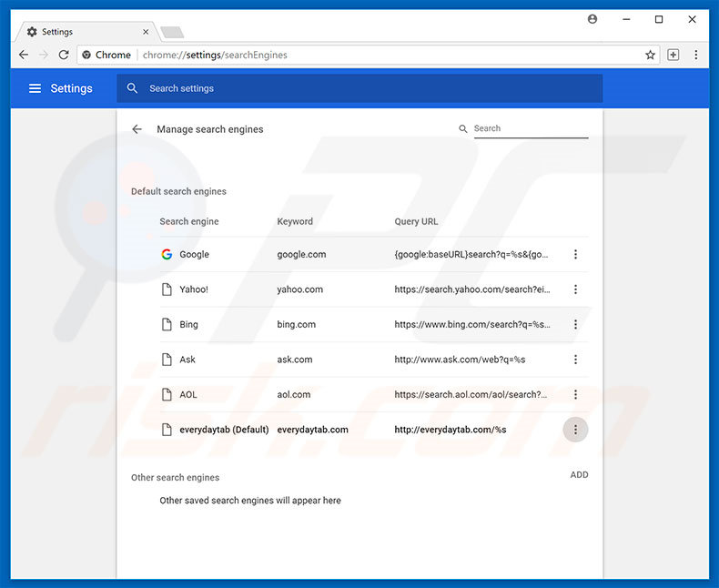
Task: Open the Settings hamburger menu
Action: [x=35, y=88]
